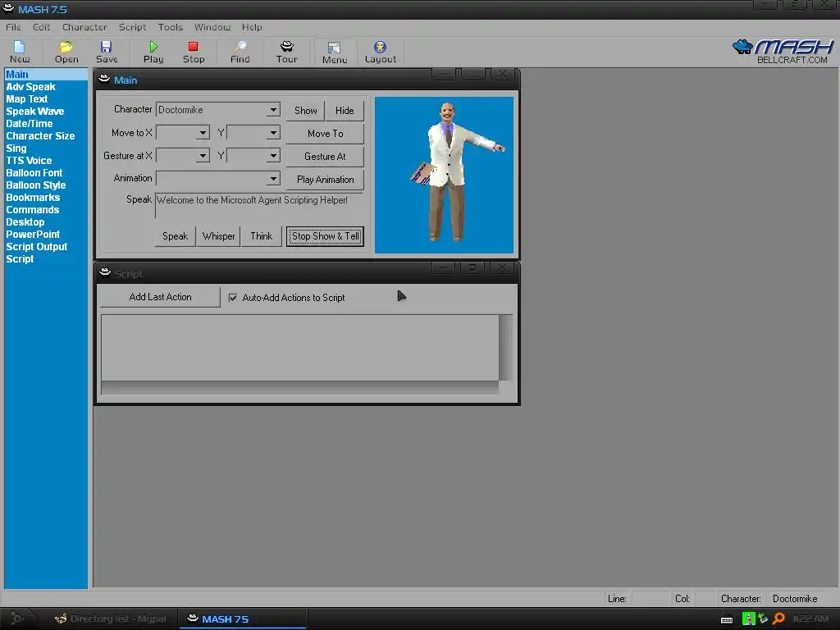Click the Speak text input field
The height and width of the screenshot is (630, 840).
tap(259, 206)
